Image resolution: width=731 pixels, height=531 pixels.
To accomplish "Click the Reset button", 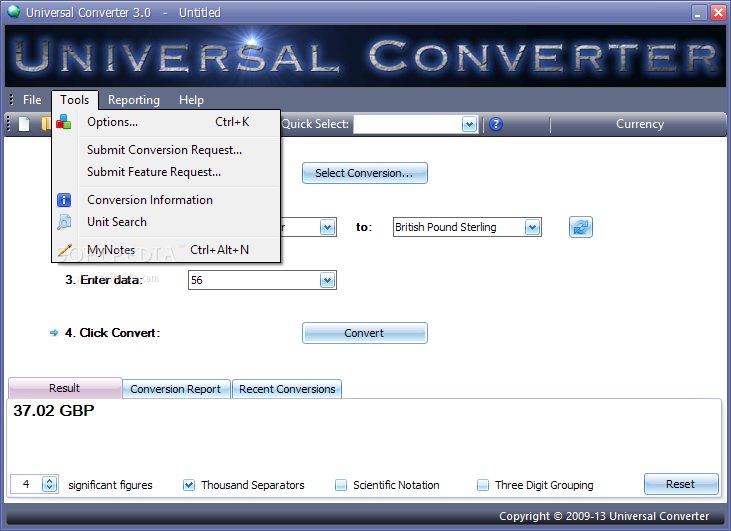I will (x=681, y=484).
